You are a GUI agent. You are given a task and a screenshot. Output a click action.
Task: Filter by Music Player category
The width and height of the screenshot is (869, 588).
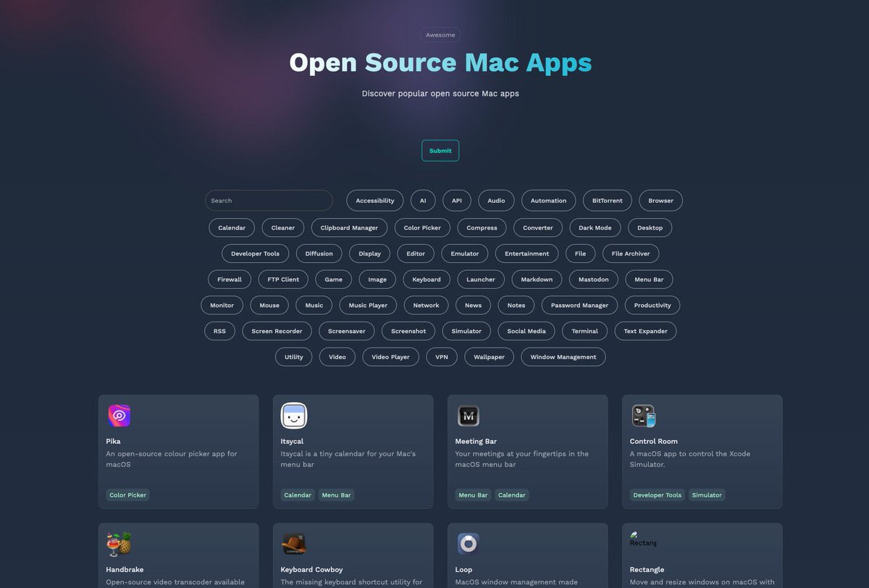click(x=368, y=306)
